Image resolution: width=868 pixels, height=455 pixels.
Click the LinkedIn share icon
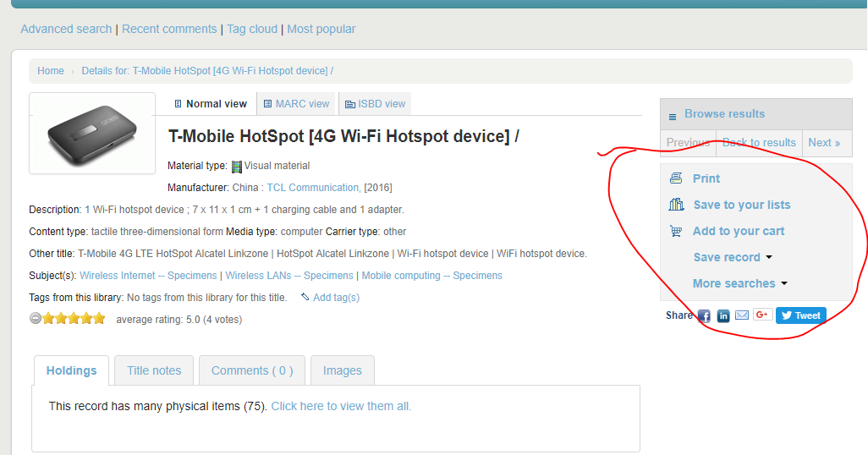(723, 315)
